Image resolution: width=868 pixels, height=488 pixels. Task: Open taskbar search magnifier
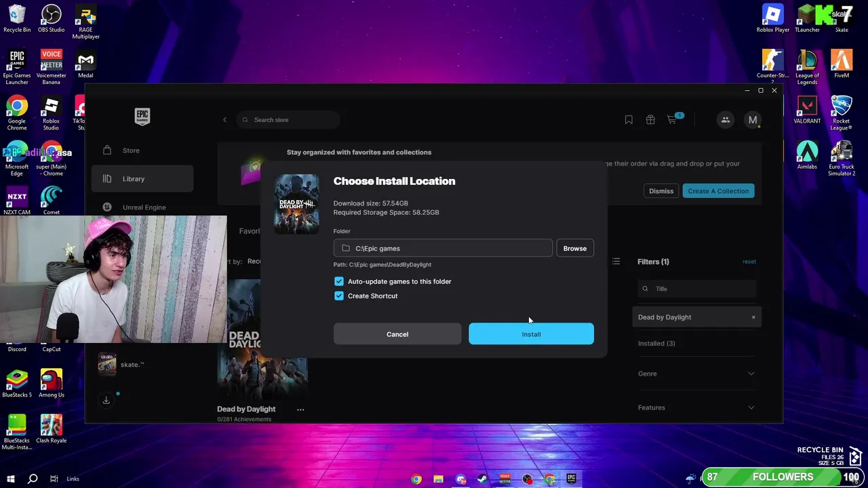coord(32,479)
